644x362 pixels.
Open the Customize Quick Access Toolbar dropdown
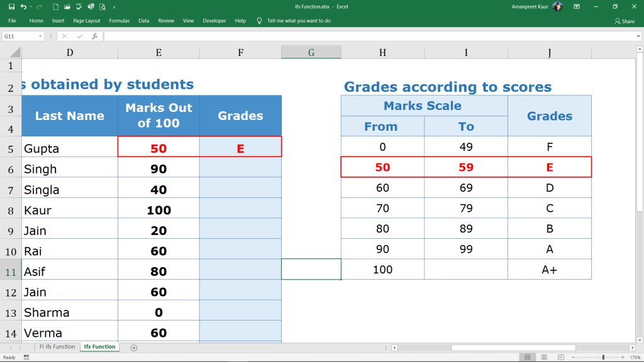pyautogui.click(x=114, y=6)
